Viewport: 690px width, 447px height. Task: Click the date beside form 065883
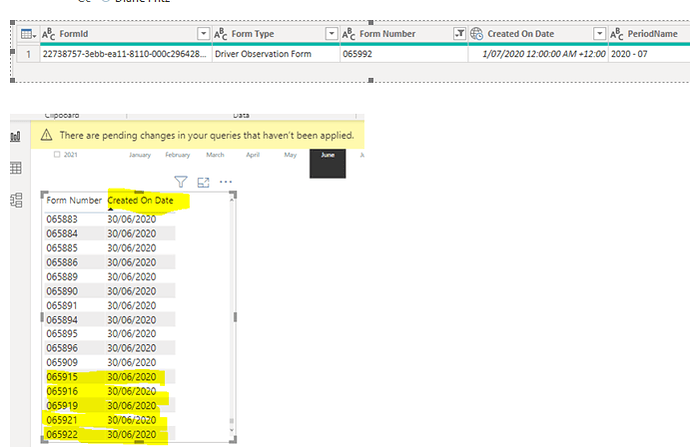(x=132, y=219)
